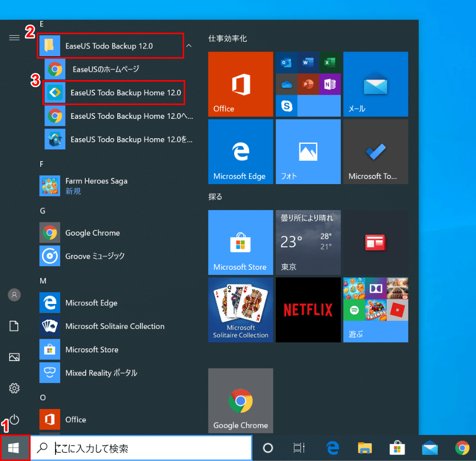Viewport: 476px width, 461px height.
Task: Open the メール tile
Action: pos(375,84)
